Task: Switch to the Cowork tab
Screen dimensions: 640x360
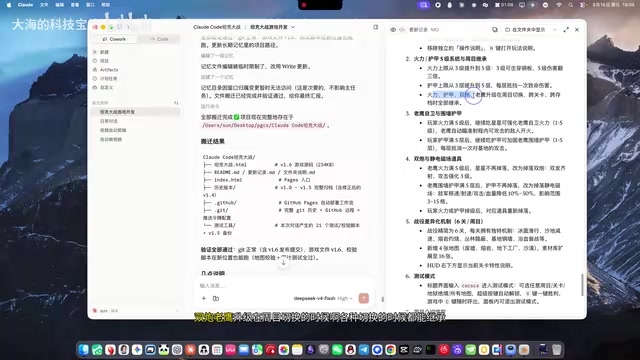Action: click(114, 39)
